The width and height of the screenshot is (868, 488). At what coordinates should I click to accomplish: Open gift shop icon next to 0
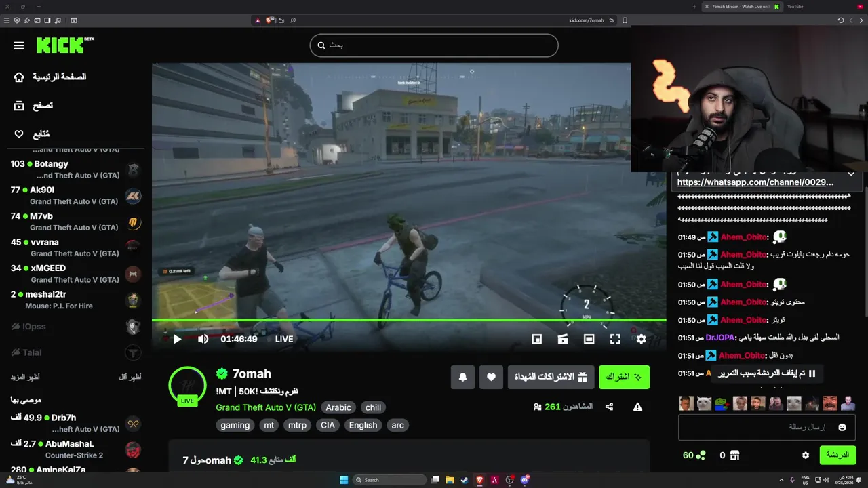(734, 455)
